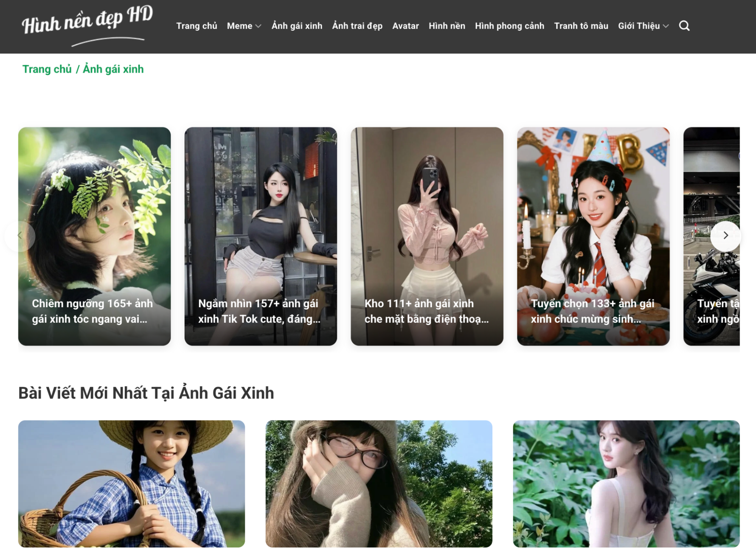This screenshot has height=556, width=756.
Task: Go back with carousel left arrow
Action: click(20, 236)
